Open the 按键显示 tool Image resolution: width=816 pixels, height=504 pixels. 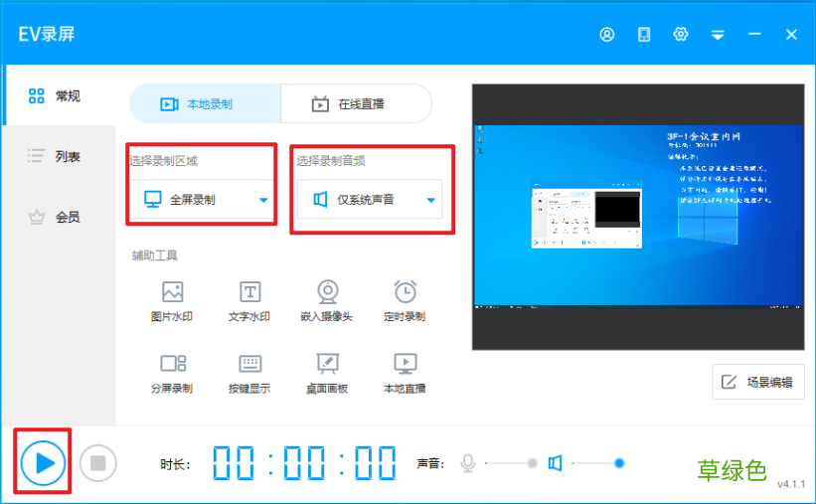click(249, 374)
